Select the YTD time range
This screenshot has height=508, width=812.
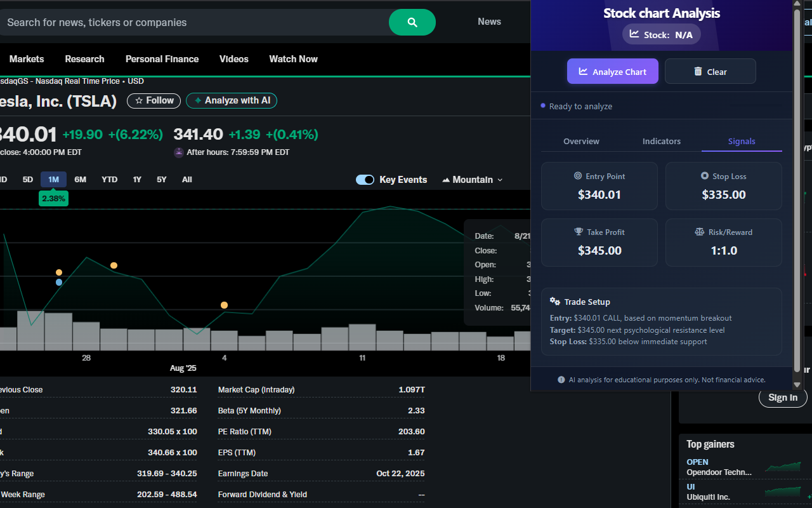[110, 180]
